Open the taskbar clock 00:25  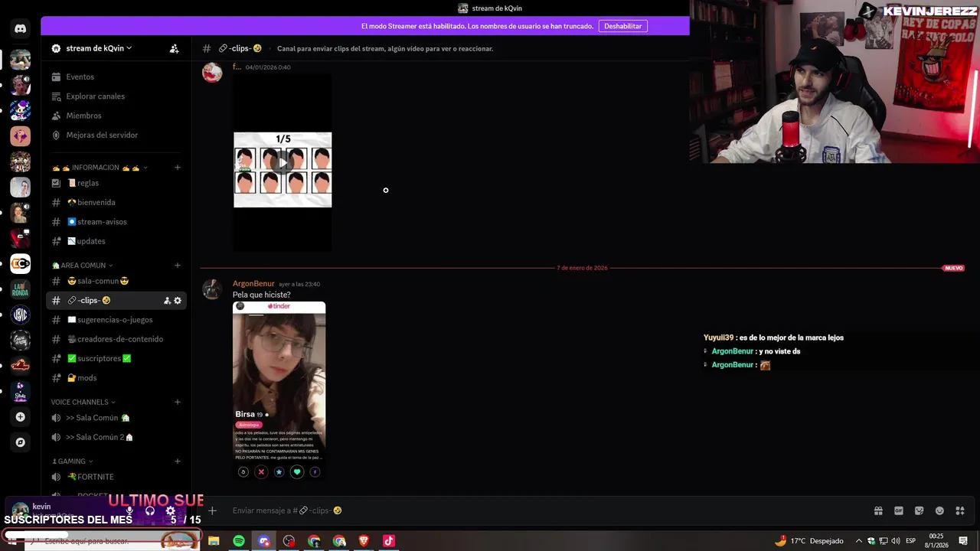point(936,541)
